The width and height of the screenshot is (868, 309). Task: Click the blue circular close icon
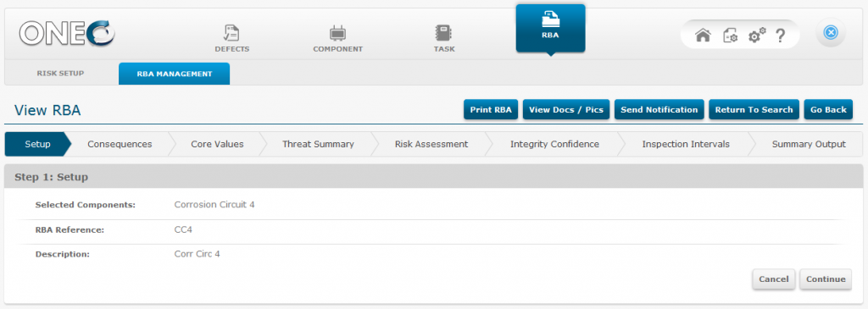831,33
